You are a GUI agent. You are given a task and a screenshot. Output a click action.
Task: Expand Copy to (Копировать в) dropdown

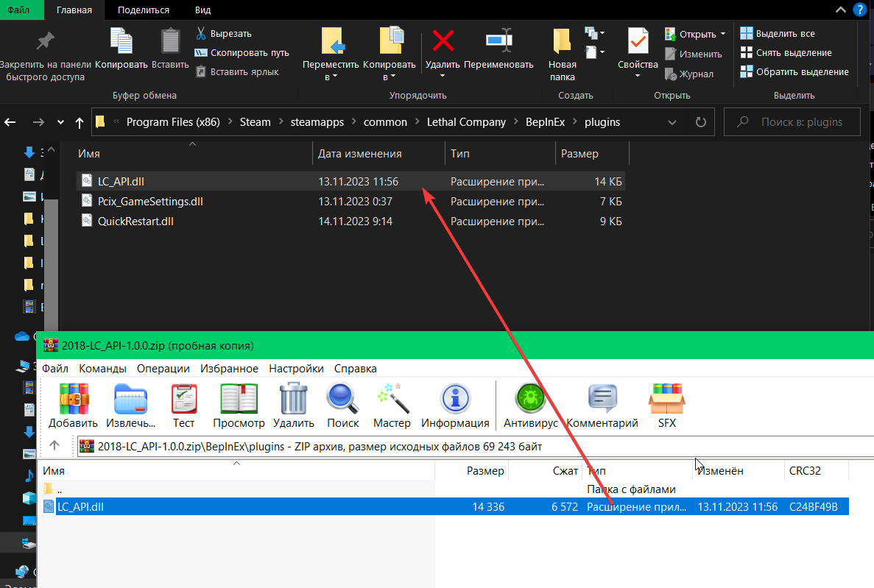pos(393,77)
